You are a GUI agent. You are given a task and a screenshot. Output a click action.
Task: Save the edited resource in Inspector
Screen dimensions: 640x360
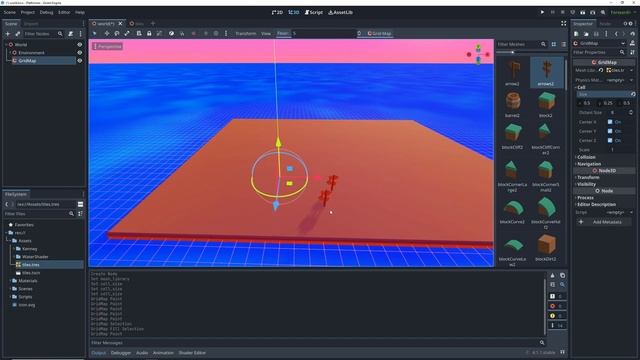click(596, 33)
